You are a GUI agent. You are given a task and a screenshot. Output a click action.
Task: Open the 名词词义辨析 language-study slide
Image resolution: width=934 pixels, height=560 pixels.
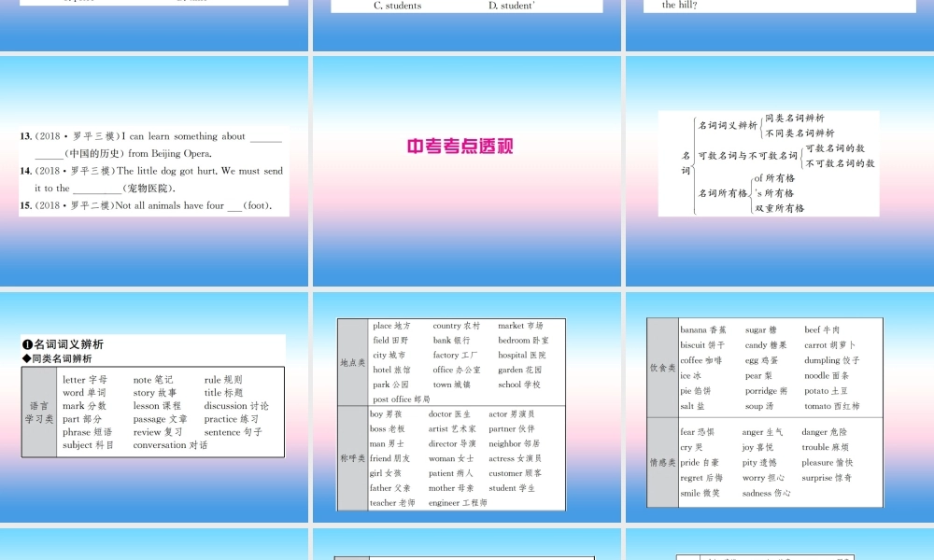(x=154, y=407)
